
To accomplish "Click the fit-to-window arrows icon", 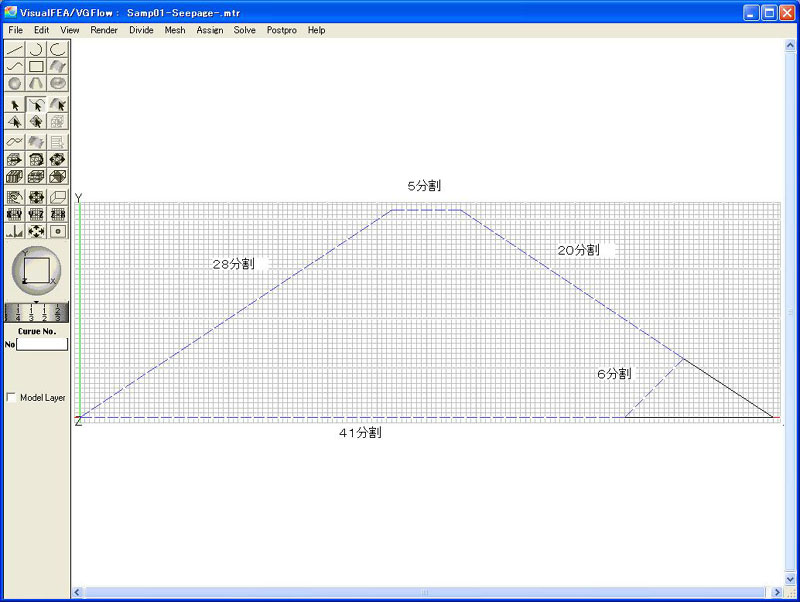I will [x=36, y=232].
